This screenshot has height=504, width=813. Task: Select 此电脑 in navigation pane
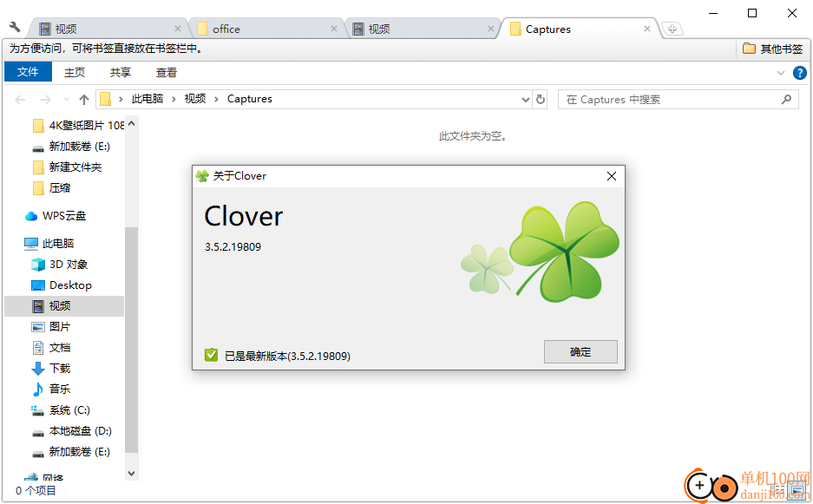click(x=49, y=243)
